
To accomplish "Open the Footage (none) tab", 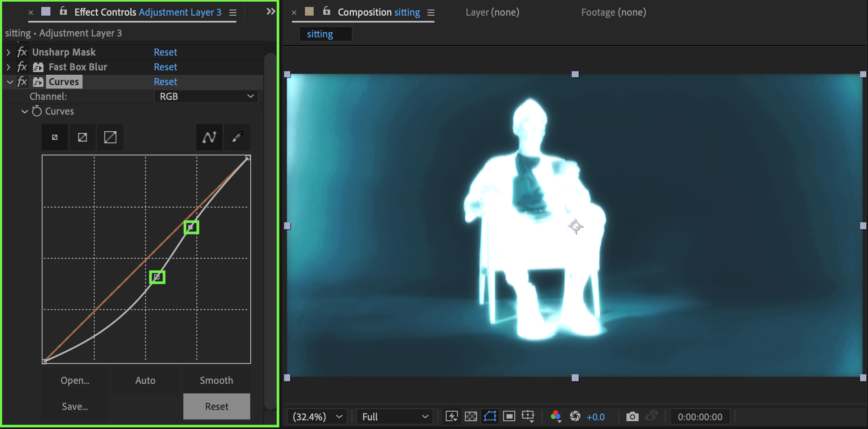I will 613,12.
